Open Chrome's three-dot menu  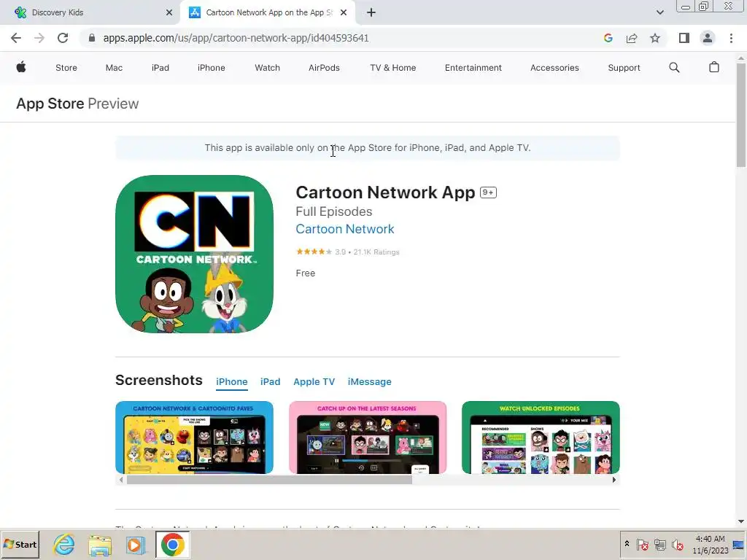tap(731, 38)
